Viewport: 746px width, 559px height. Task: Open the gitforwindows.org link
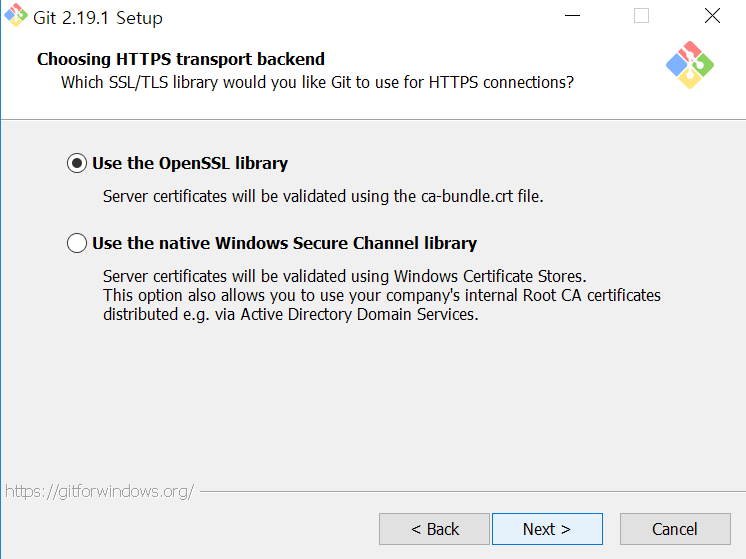point(99,491)
